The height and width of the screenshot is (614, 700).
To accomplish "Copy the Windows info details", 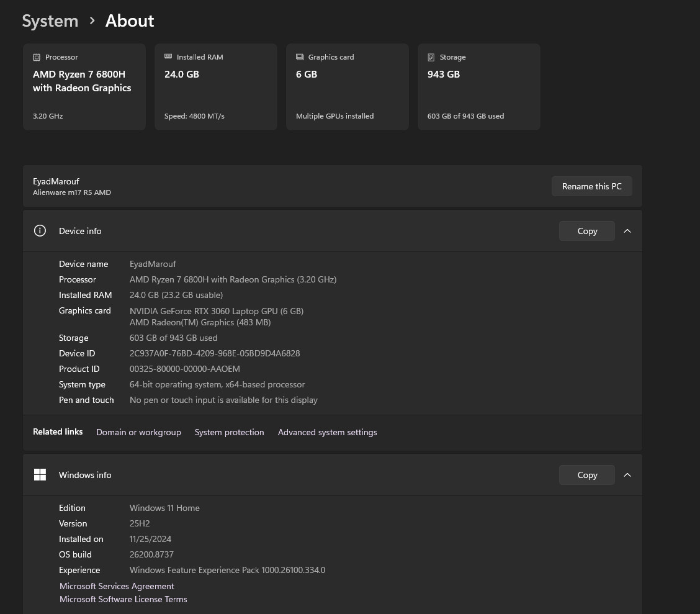I will click(x=586, y=475).
